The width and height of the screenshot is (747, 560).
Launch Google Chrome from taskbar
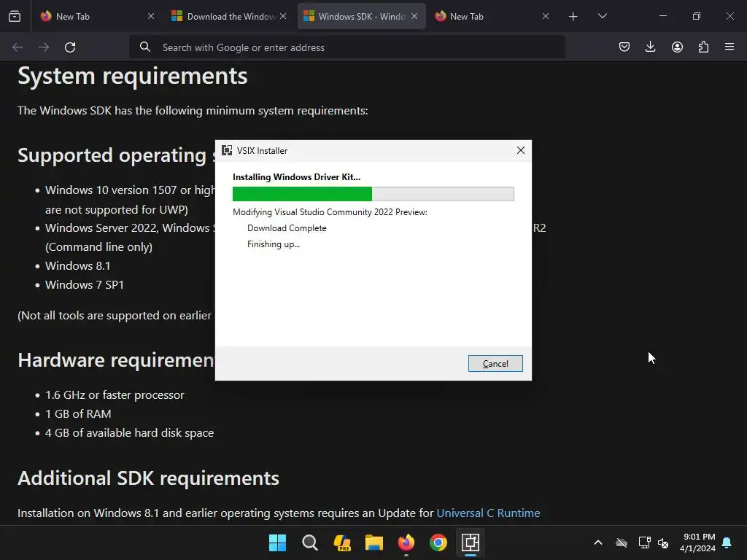[438, 542]
